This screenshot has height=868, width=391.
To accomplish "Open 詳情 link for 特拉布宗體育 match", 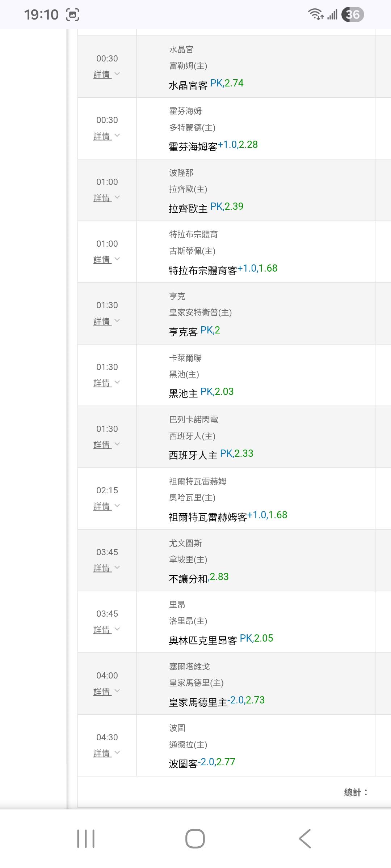I will coord(102,259).
